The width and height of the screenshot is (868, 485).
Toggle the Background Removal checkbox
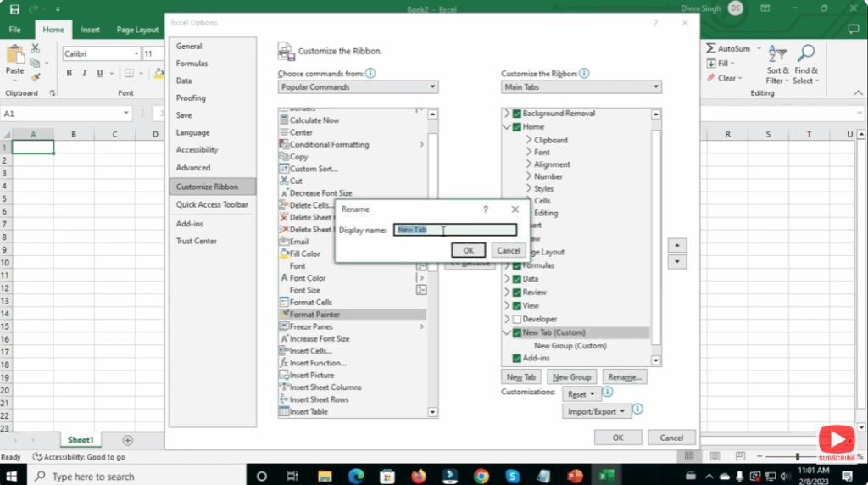tap(516, 114)
